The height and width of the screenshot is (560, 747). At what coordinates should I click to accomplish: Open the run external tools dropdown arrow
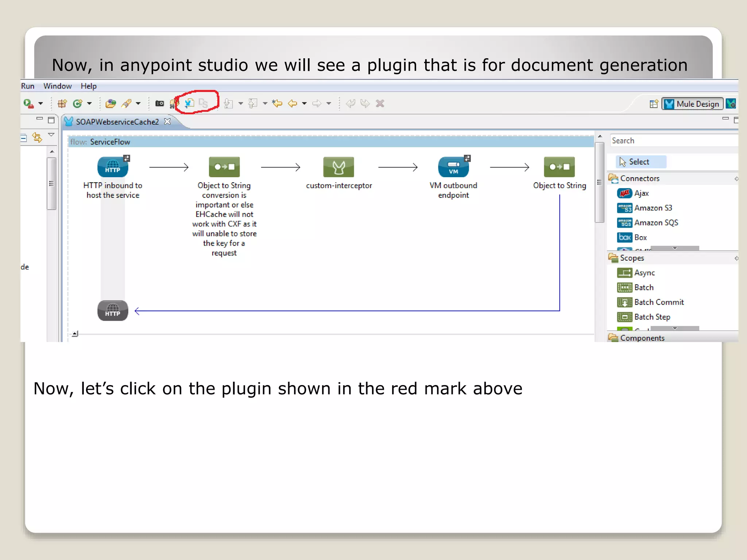[x=41, y=104]
